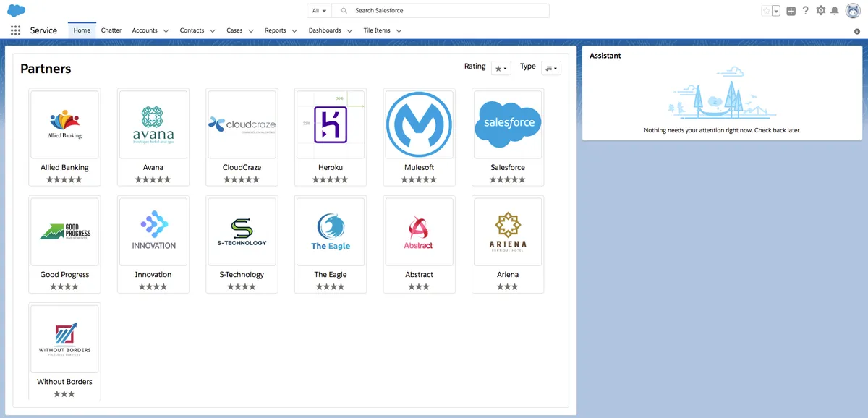
Task: Open the Accounts tab
Action: point(145,30)
